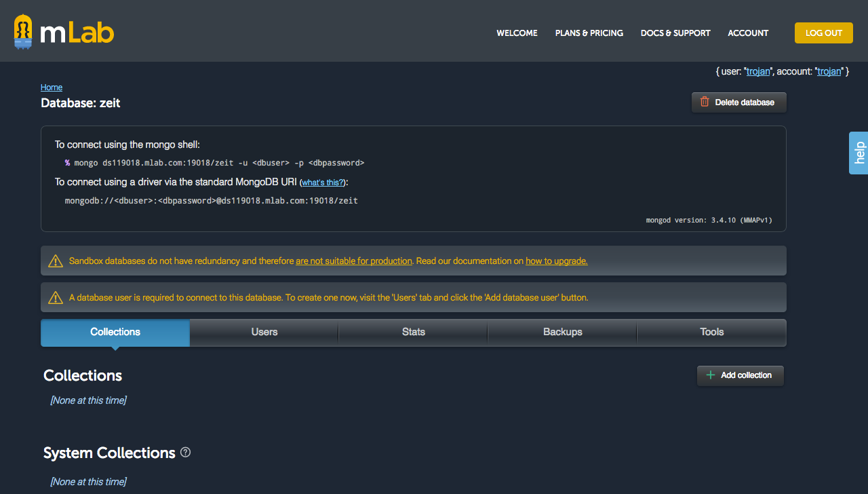The image size is (868, 494).
Task: Switch to the Users tab
Action: pyautogui.click(x=264, y=332)
